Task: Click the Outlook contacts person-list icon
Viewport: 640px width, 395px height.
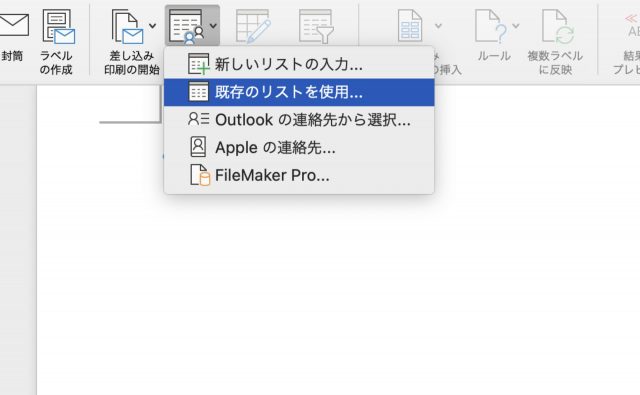Action: point(199,119)
